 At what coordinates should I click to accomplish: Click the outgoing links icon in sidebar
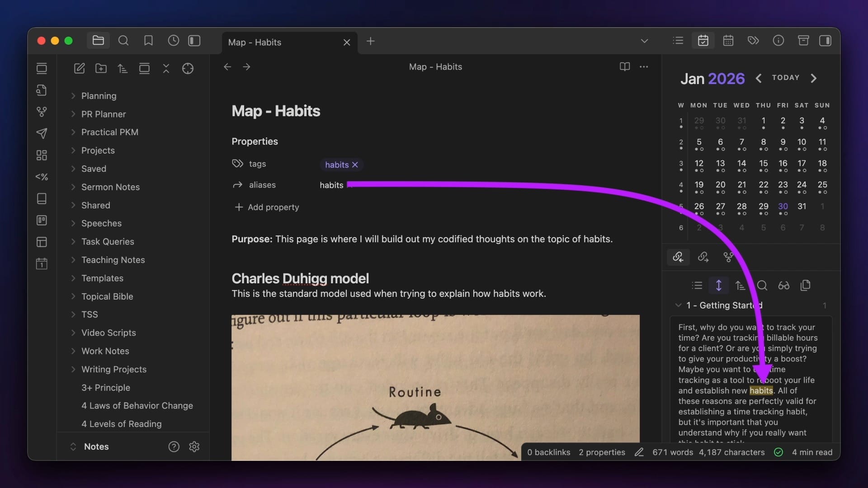pyautogui.click(x=703, y=257)
